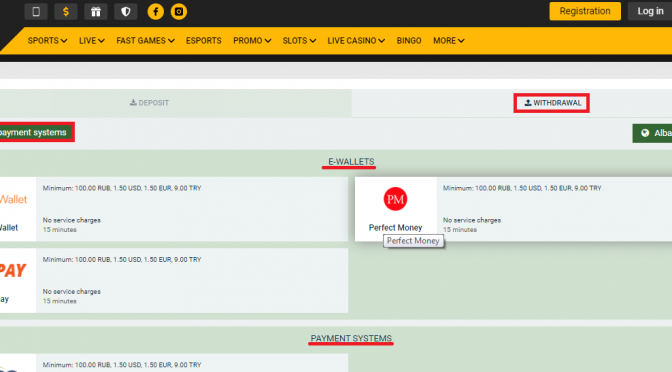Click the shield security icon
672x372 pixels.
126,12
